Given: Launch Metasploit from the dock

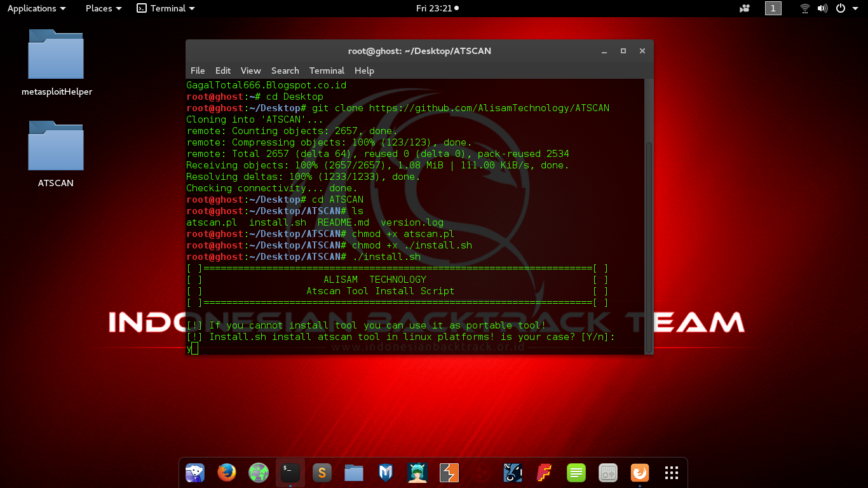Looking at the screenshot, I should (386, 473).
